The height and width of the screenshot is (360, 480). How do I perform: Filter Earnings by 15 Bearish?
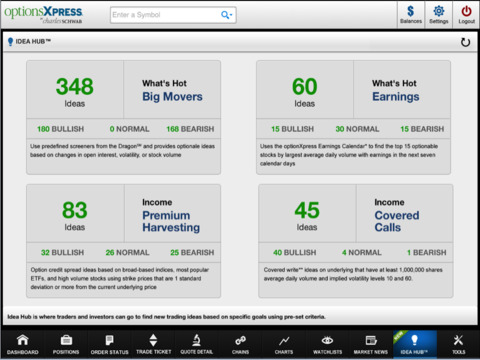422,129
